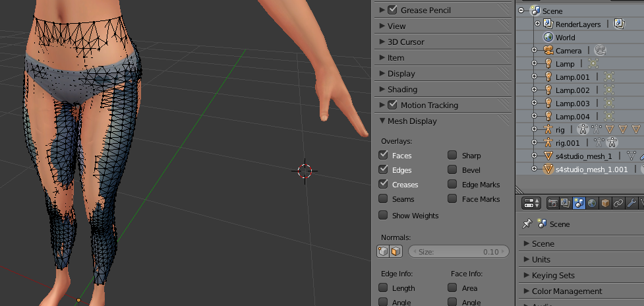644x306 pixels.
Task: Collapse the Scene tree root in outliner
Action: click(x=521, y=11)
